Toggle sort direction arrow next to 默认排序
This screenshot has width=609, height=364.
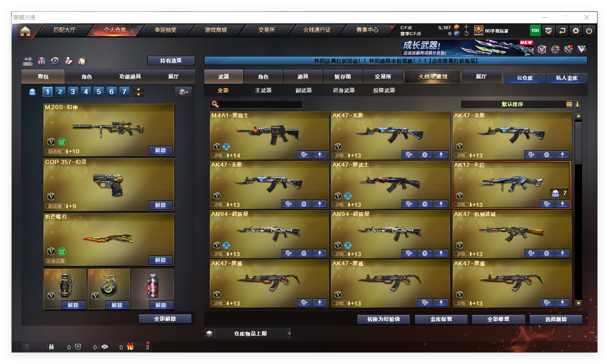(x=577, y=104)
